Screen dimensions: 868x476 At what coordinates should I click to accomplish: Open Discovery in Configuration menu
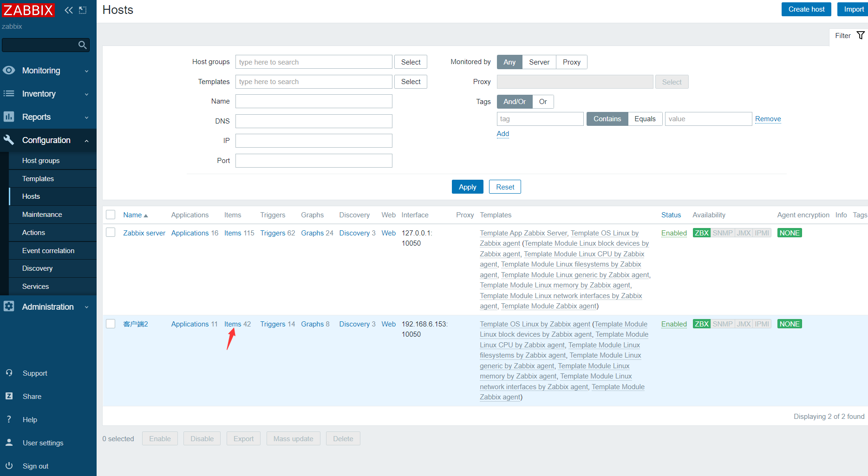tap(52, 268)
